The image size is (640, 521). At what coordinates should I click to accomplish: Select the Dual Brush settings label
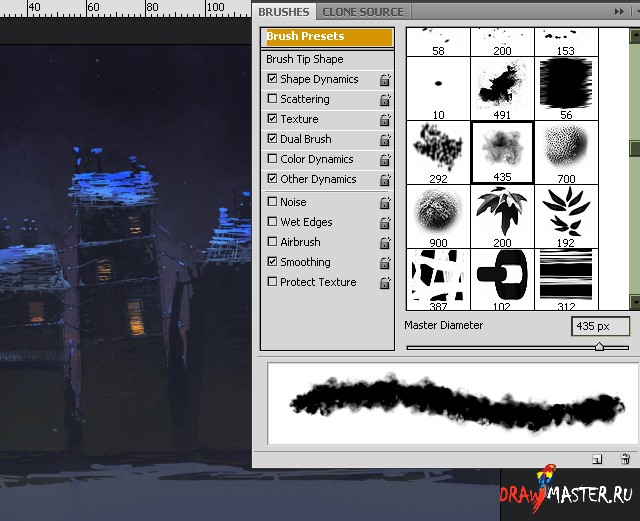click(x=306, y=139)
